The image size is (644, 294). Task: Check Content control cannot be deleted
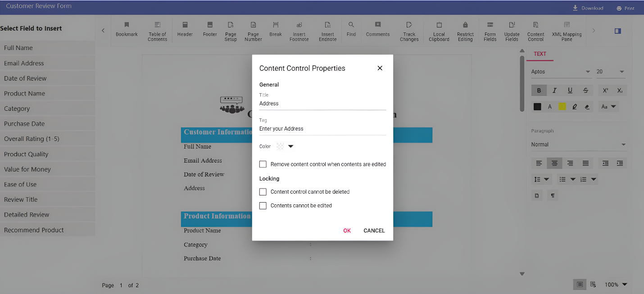263,192
